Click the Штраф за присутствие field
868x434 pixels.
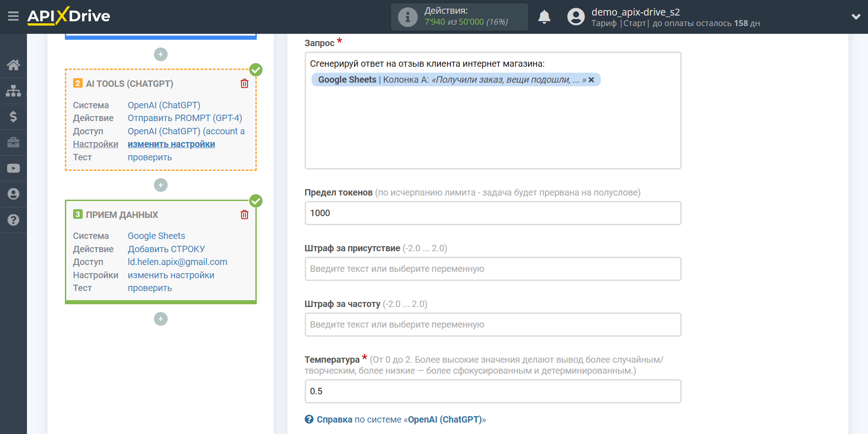(493, 269)
